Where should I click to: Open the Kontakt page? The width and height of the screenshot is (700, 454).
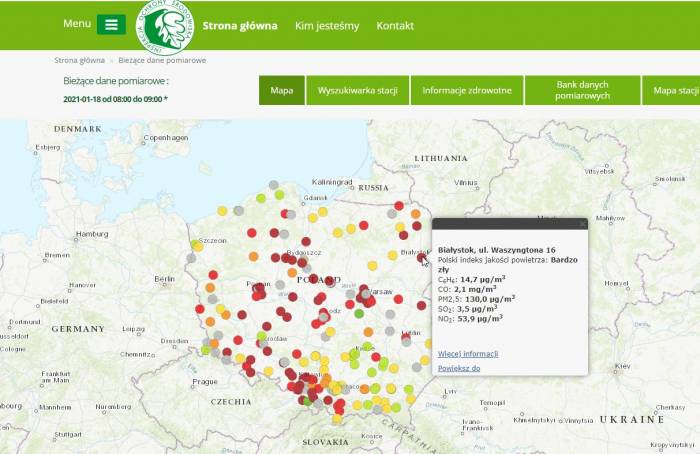coord(395,25)
